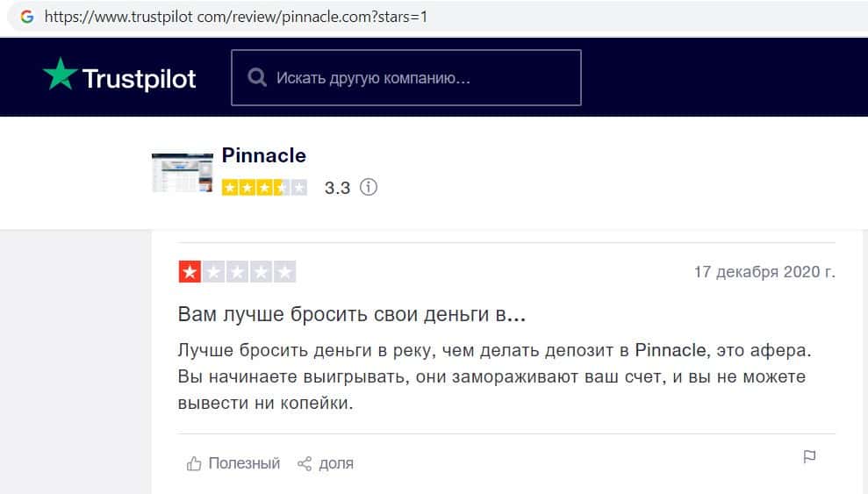Click the Google icon in the address bar

tap(26, 17)
